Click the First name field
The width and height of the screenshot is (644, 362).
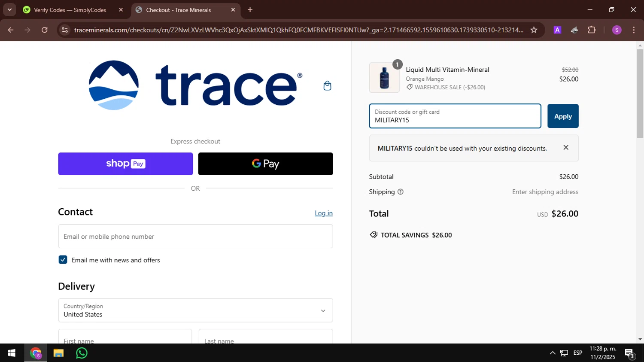click(x=125, y=336)
